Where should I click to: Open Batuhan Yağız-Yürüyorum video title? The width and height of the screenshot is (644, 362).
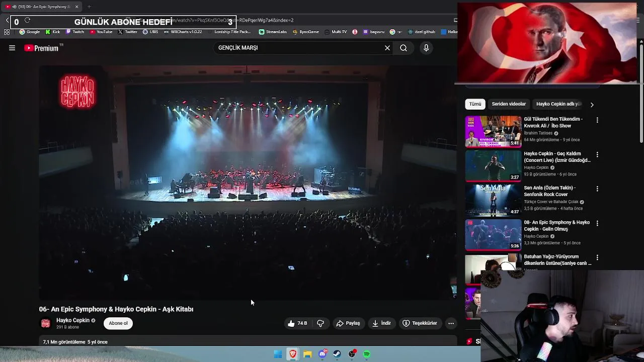pos(557,260)
